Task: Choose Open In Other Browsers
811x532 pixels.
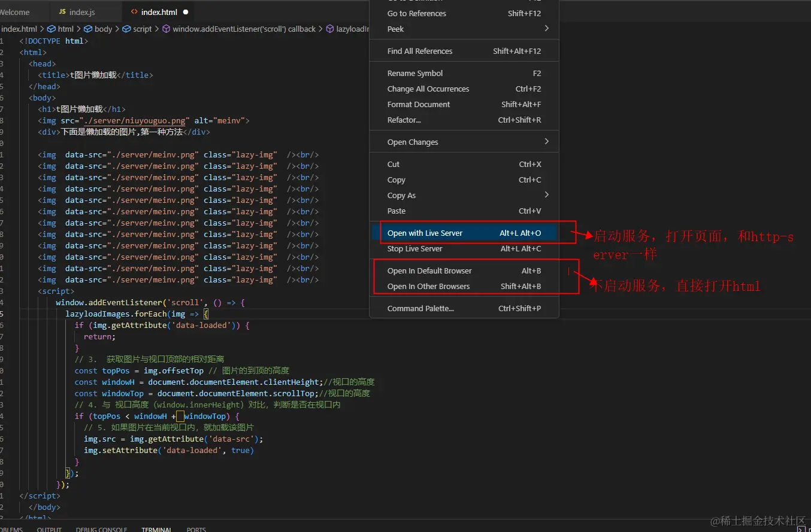Action: pos(464,286)
